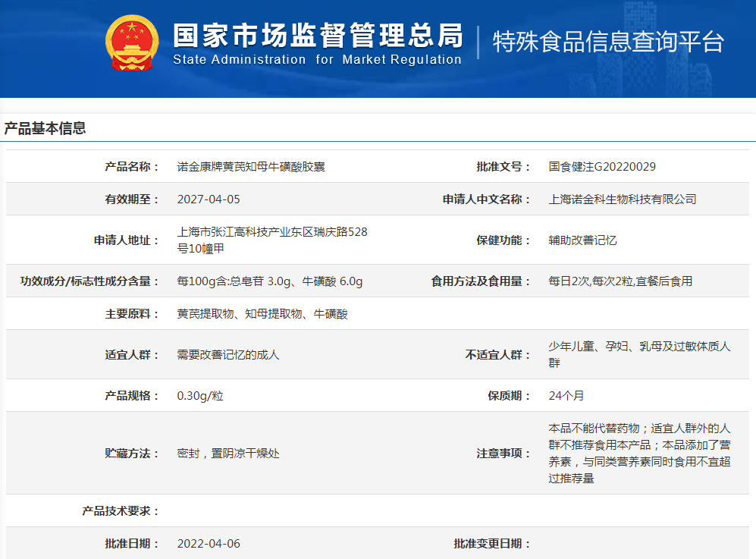Click the 申请人地址 label
Viewport: 756px width, 559px height.
[127, 240]
